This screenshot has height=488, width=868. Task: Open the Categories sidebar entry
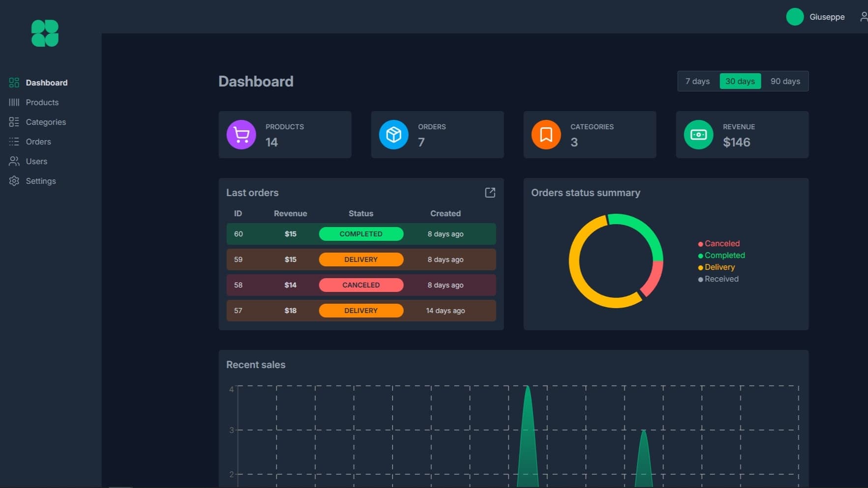46,122
